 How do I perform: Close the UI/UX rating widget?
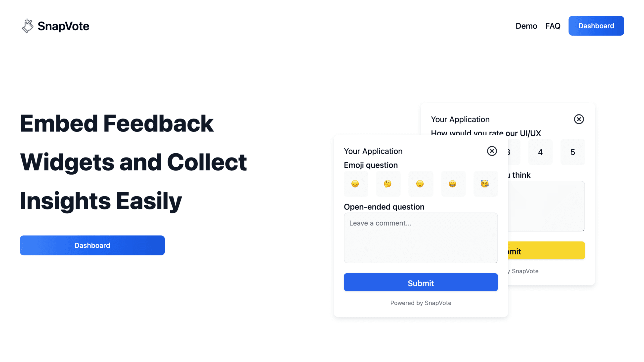click(578, 119)
